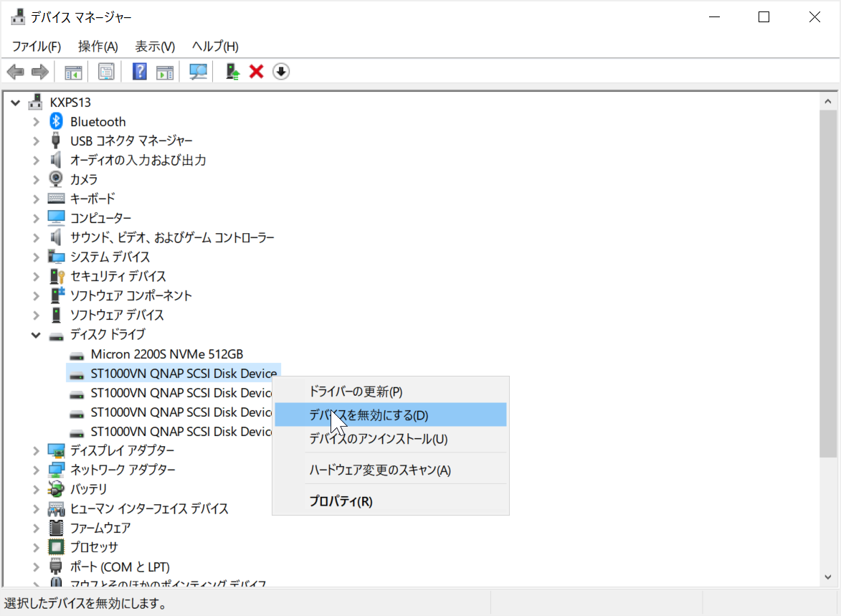Scan for hardware changes via toolbar icon
The height and width of the screenshot is (616, 841).
coord(198,71)
